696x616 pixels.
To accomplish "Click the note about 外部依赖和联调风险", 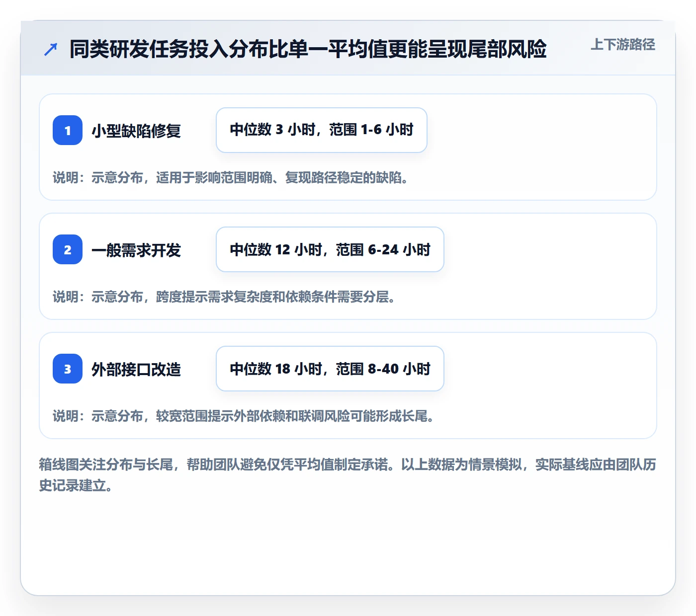I will 244,416.
